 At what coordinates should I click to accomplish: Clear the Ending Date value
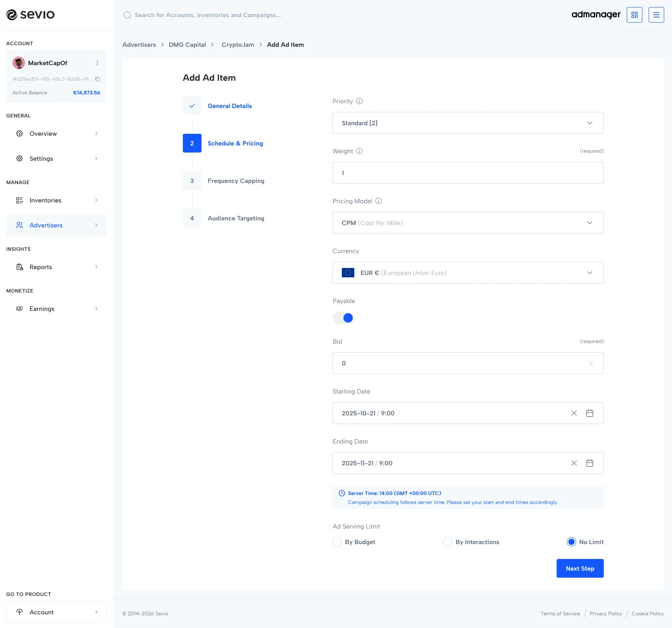coord(574,463)
